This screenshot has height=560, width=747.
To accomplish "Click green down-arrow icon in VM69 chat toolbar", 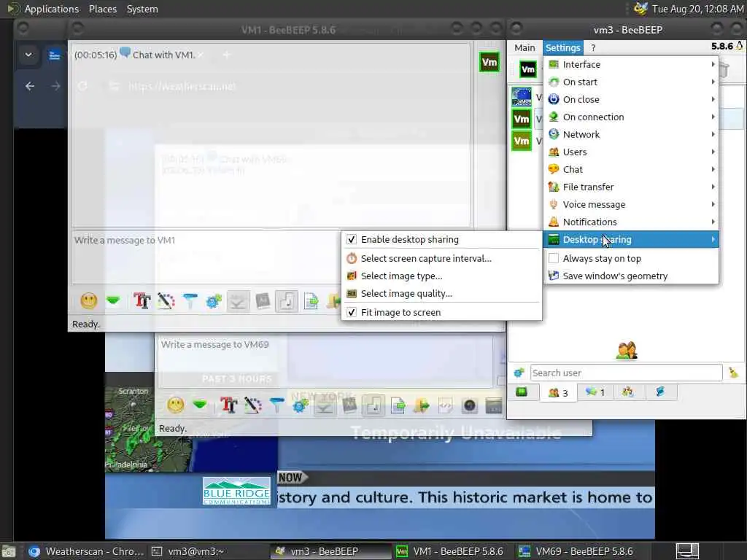I will click(200, 405).
